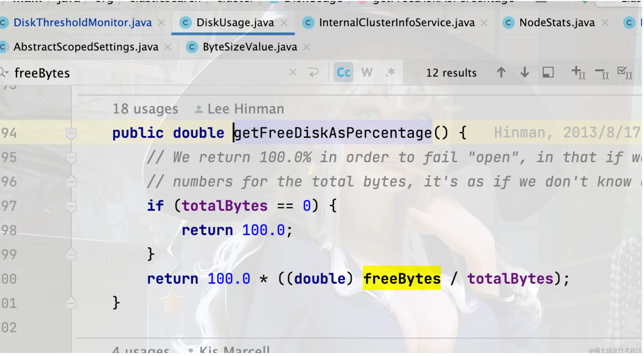Add selection for next occurrence
This screenshot has width=644, height=356.
click(x=578, y=72)
